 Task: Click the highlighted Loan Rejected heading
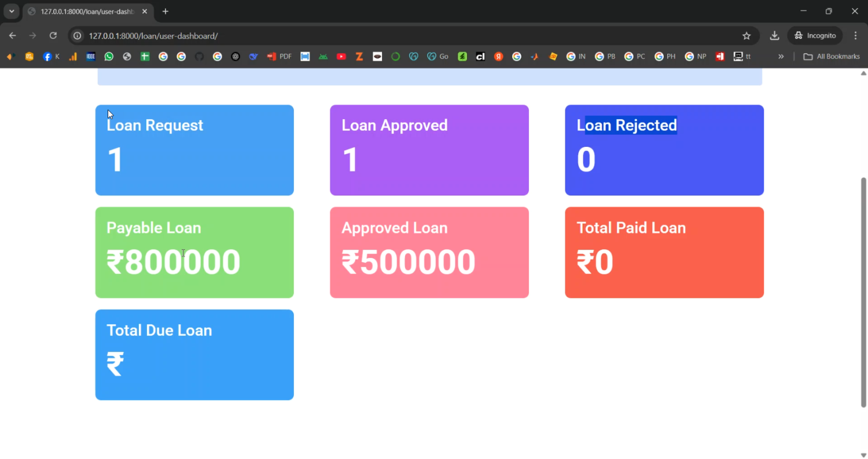pyautogui.click(x=627, y=125)
